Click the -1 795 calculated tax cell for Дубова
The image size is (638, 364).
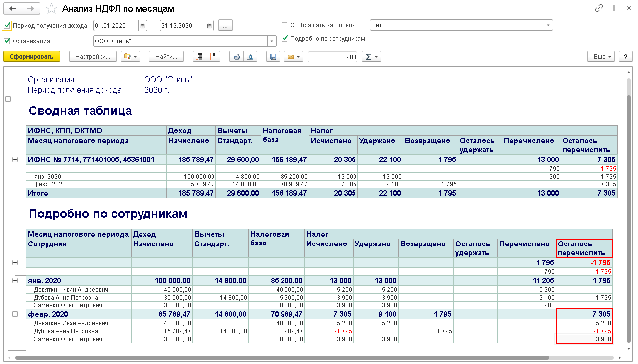(329, 331)
